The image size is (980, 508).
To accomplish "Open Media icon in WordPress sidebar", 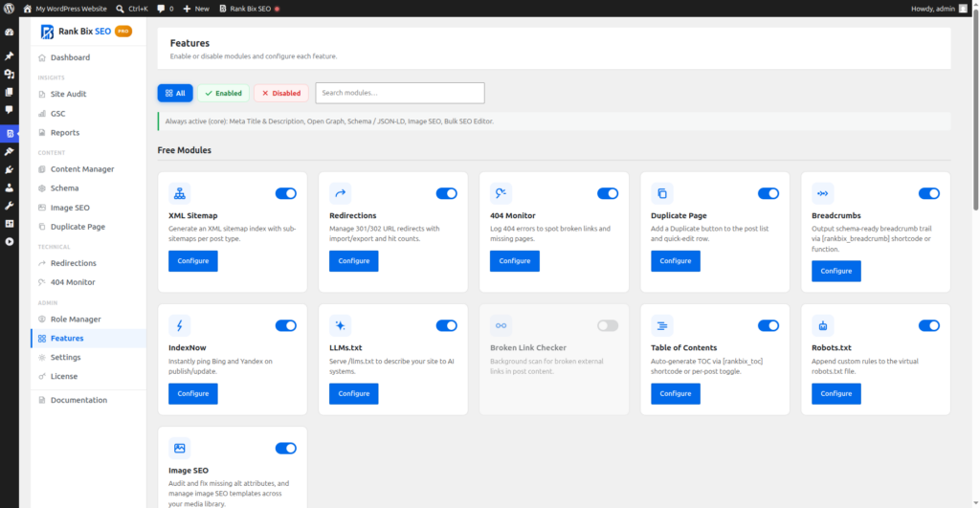I will pos(10,74).
